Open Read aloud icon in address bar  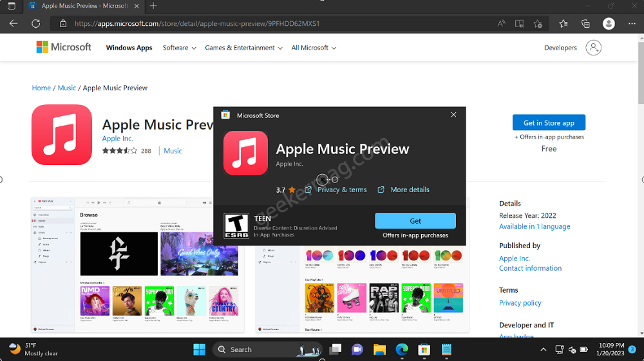pos(501,23)
